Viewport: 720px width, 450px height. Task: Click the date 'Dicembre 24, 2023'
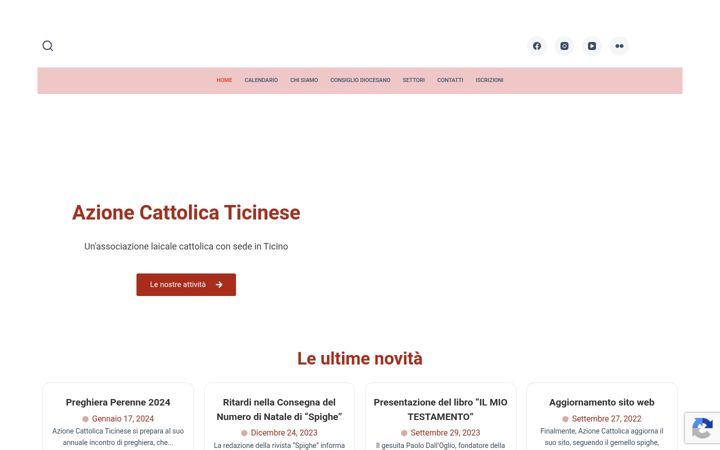pos(284,433)
